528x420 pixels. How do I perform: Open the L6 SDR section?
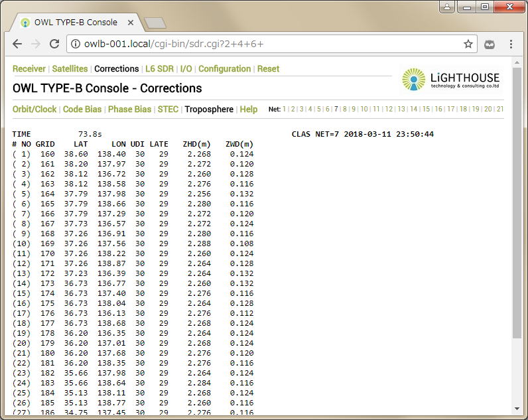tap(160, 69)
